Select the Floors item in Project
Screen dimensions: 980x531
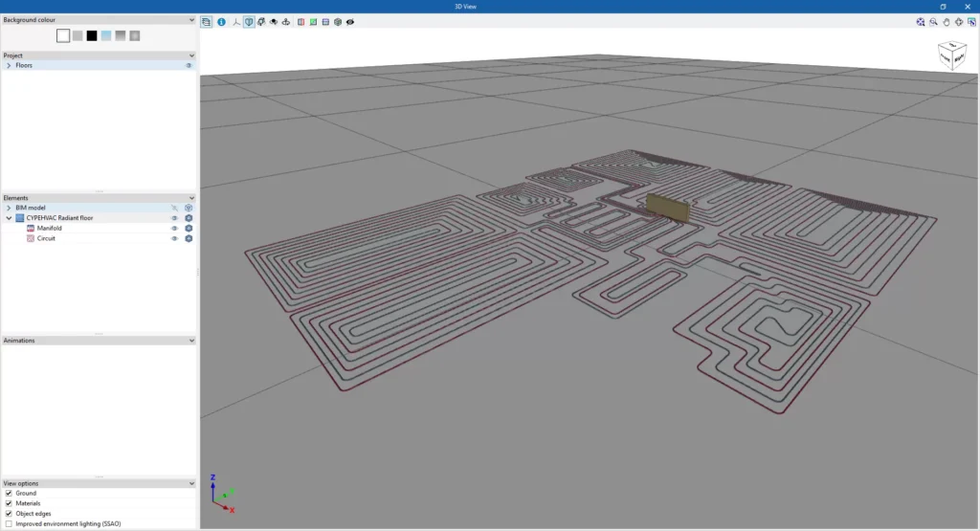24,66
